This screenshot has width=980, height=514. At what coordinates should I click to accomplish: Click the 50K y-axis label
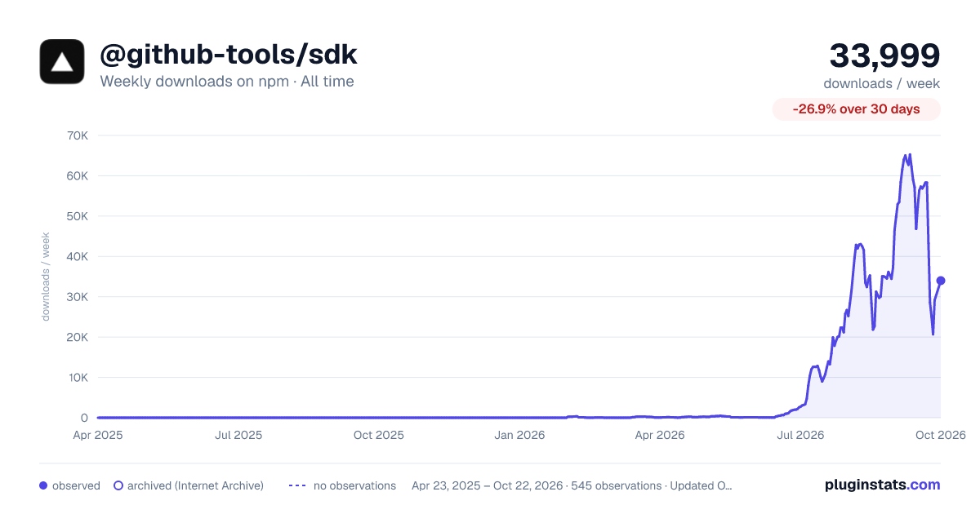pyautogui.click(x=77, y=216)
